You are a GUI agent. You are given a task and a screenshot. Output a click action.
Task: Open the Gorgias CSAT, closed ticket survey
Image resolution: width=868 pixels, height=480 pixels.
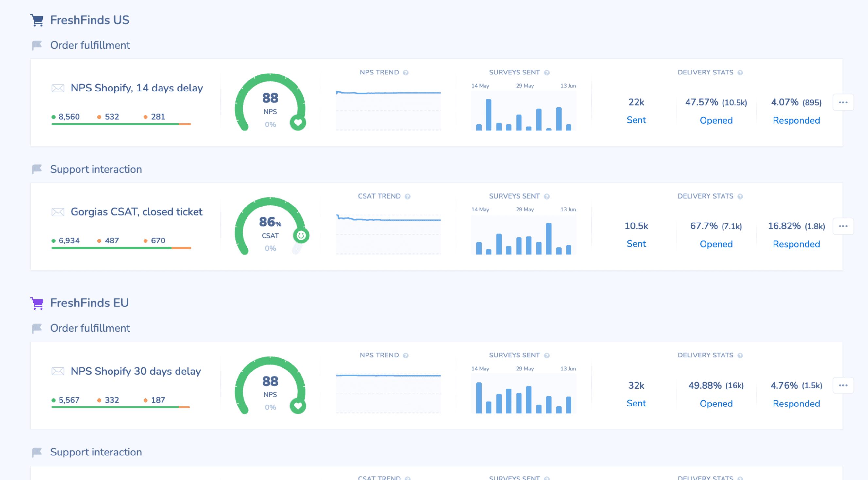[x=136, y=212]
